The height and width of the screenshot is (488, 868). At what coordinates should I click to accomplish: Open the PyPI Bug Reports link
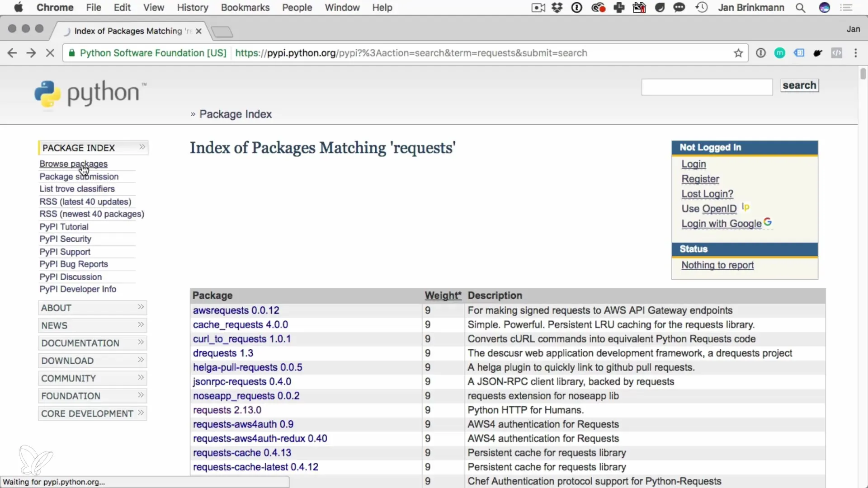74,264
